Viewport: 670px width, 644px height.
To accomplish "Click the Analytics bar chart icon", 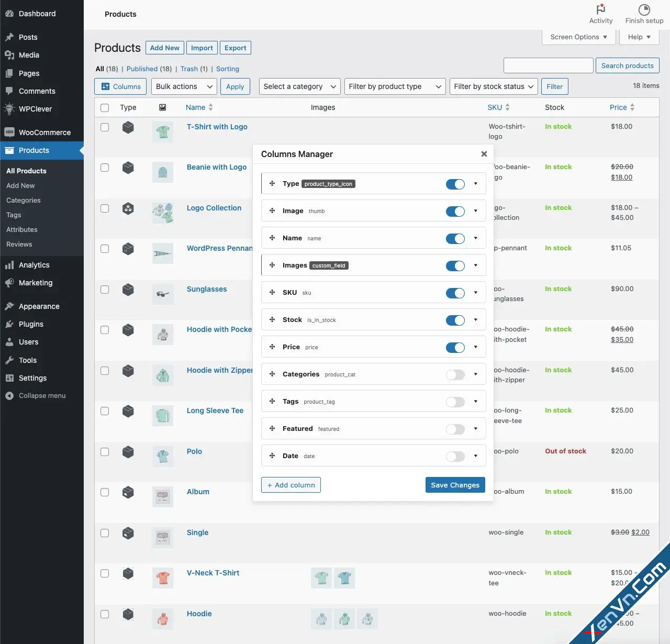I will tap(9, 265).
